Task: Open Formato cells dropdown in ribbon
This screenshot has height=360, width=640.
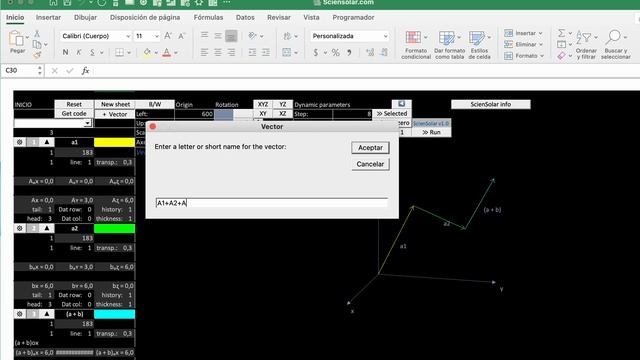Action: [x=524, y=56]
